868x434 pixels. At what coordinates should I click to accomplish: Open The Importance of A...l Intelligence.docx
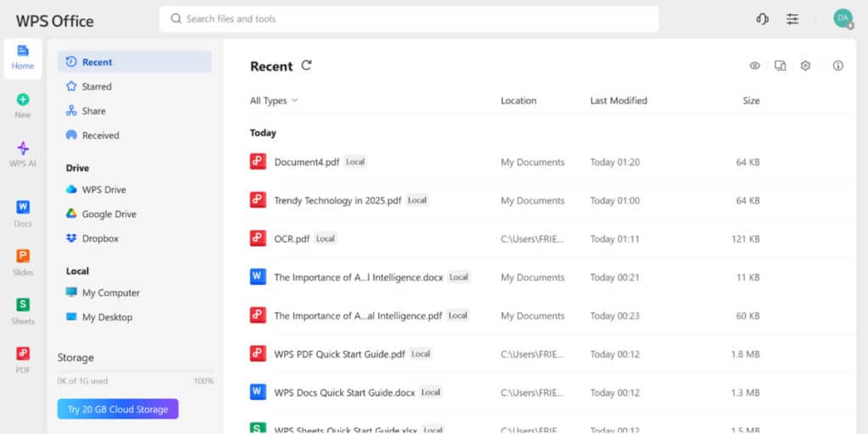359,277
